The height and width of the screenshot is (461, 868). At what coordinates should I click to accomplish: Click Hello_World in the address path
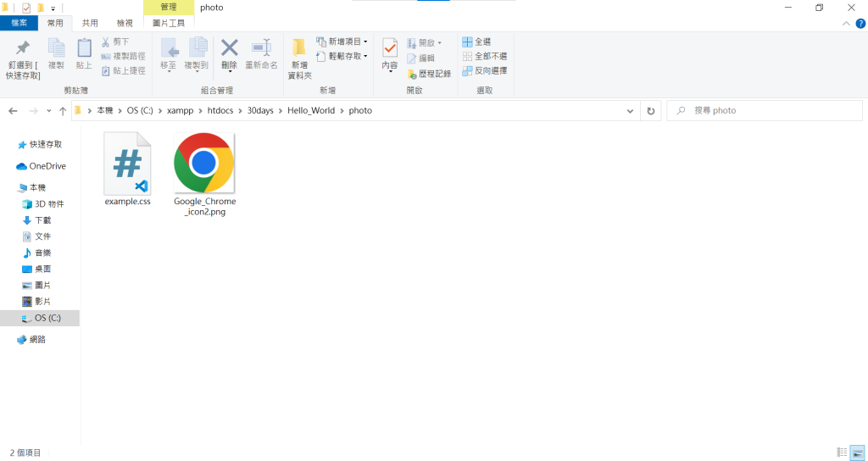point(310,110)
